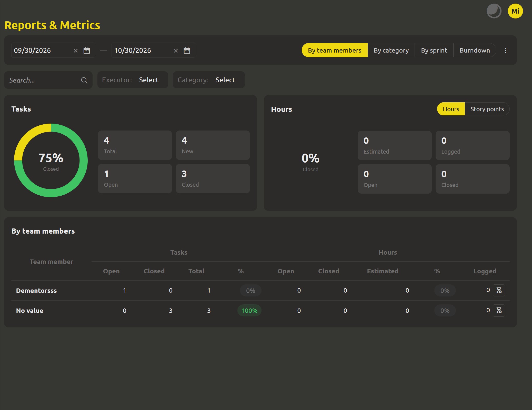532x410 pixels.
Task: Click the Open hours card
Action: point(395,179)
